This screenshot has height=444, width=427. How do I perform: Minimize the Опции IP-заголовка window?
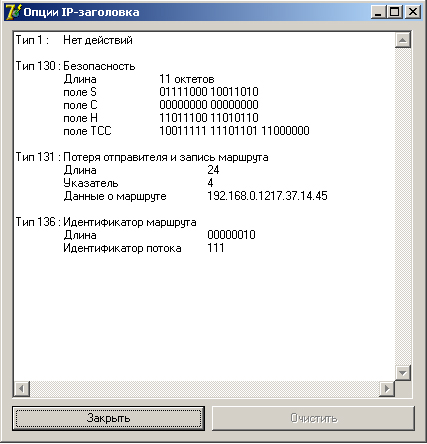tap(378, 12)
